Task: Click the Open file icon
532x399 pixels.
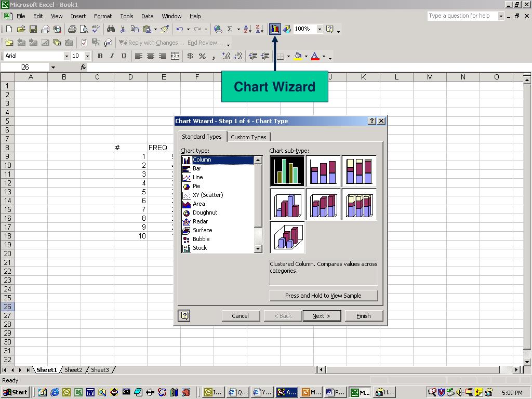Action: pyautogui.click(x=21, y=29)
